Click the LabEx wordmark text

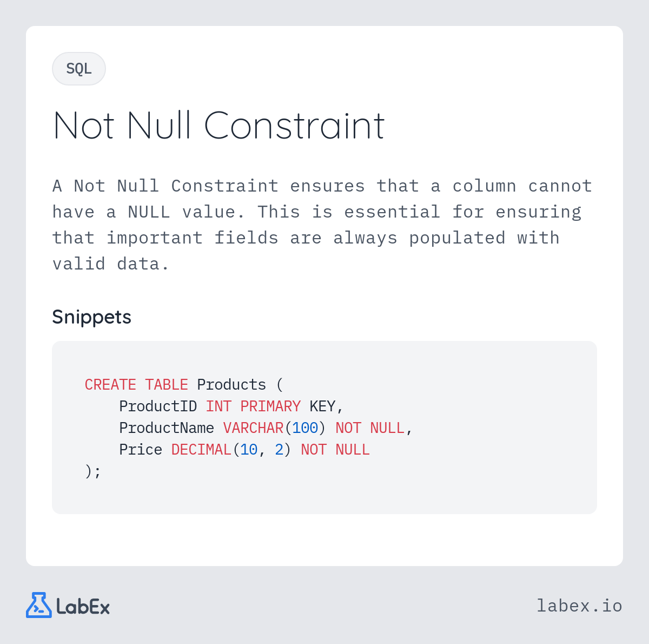[x=83, y=607]
